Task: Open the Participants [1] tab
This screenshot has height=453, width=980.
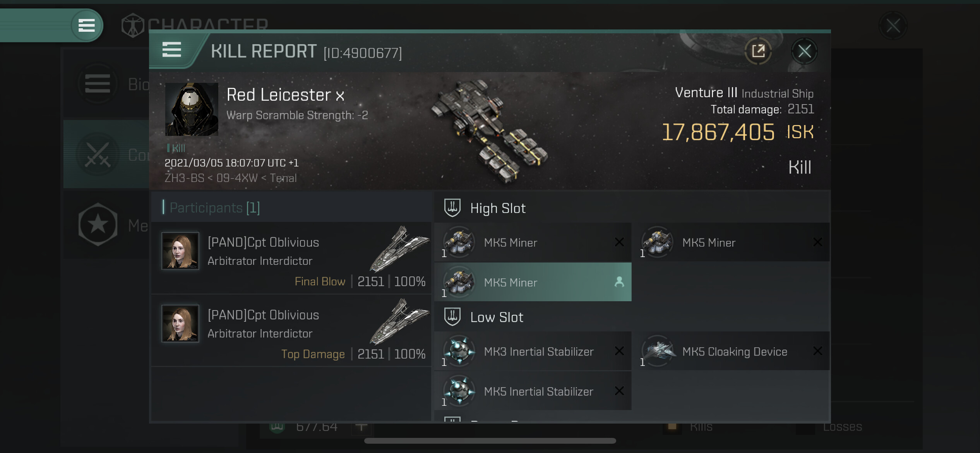Action: 215,208
